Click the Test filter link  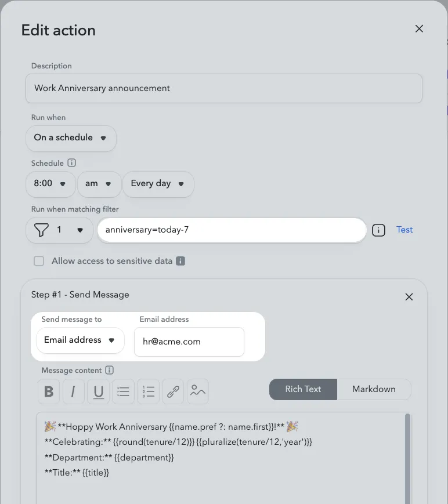coord(404,230)
